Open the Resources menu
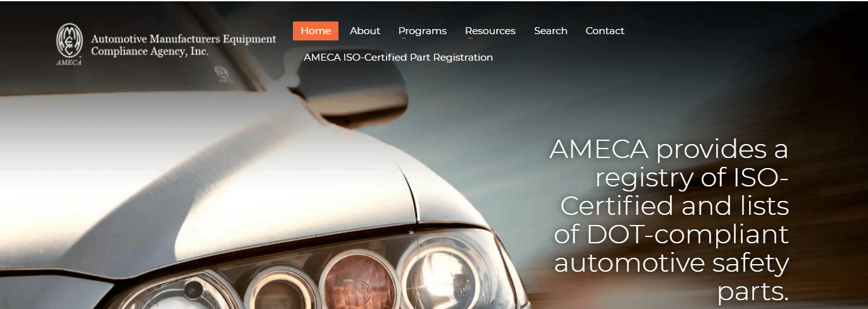The image size is (868, 309). tap(490, 31)
